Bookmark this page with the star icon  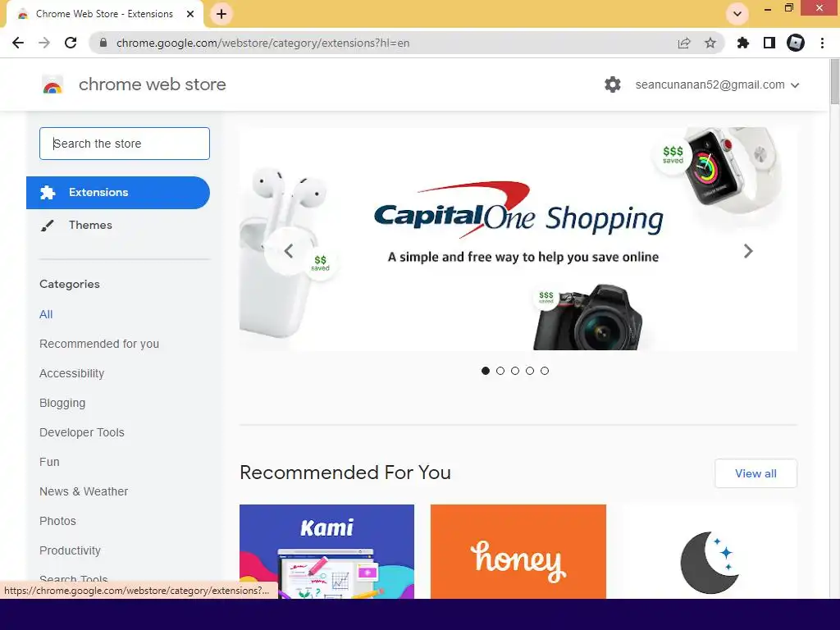[x=710, y=43]
